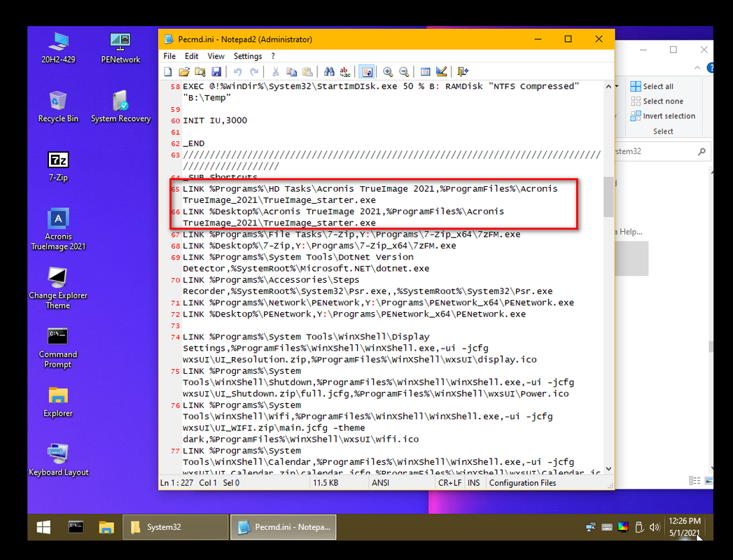Click the Paste clipboard icon
This screenshot has height=560, width=733.
[x=307, y=71]
